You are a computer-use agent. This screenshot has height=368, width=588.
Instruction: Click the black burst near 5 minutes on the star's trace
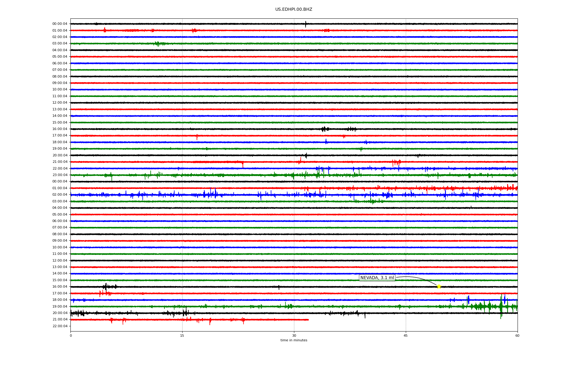point(106,287)
